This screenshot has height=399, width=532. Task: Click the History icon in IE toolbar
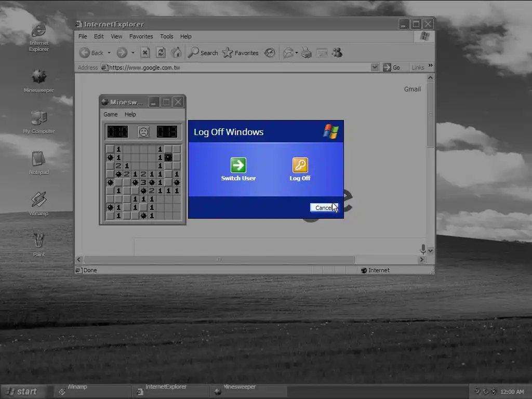click(x=270, y=52)
